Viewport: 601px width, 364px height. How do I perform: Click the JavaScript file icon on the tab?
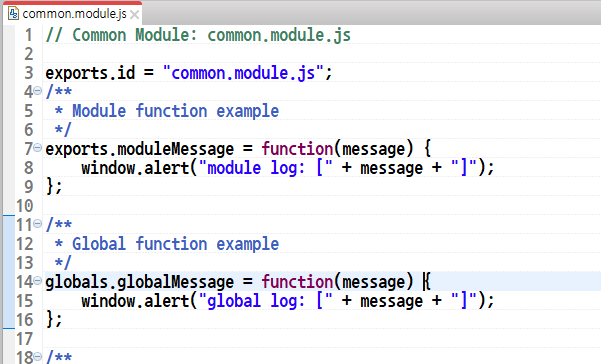pyautogui.click(x=13, y=13)
